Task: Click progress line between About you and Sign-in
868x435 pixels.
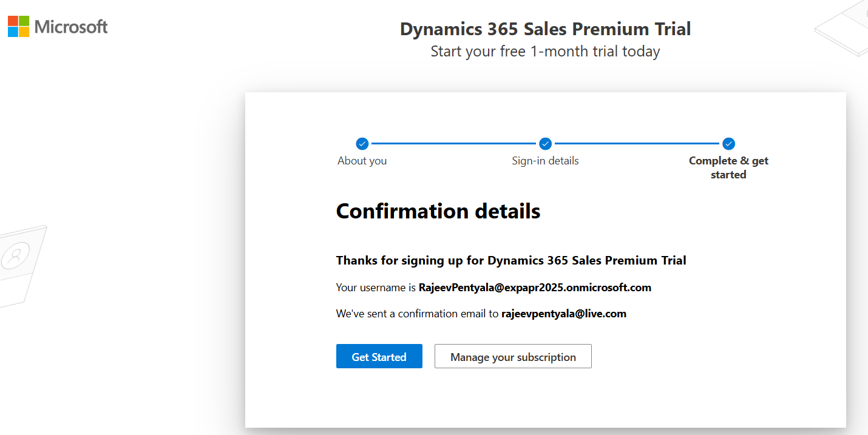Action: point(453,144)
